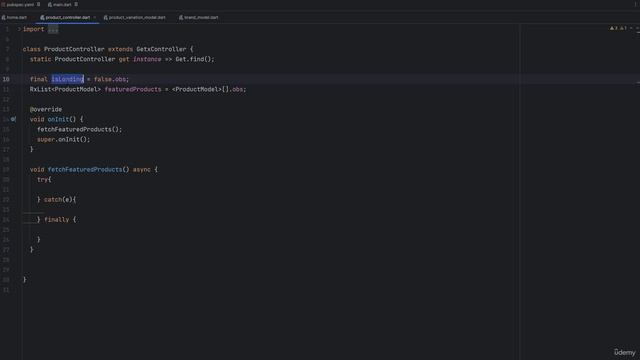Close the pubspec.yaml tab
The image size is (640, 360).
[x=38, y=4]
